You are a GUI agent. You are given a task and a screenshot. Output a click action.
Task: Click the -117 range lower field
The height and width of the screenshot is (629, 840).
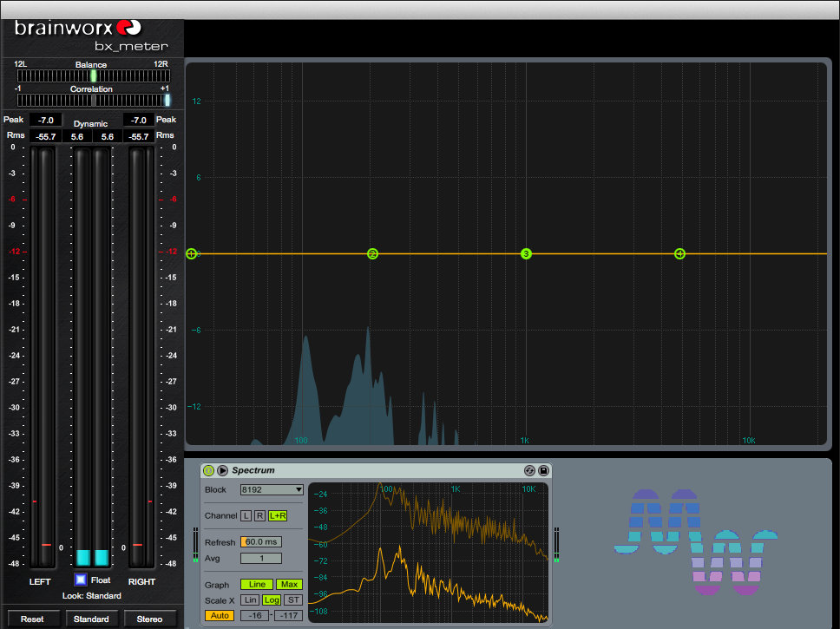tap(288, 616)
